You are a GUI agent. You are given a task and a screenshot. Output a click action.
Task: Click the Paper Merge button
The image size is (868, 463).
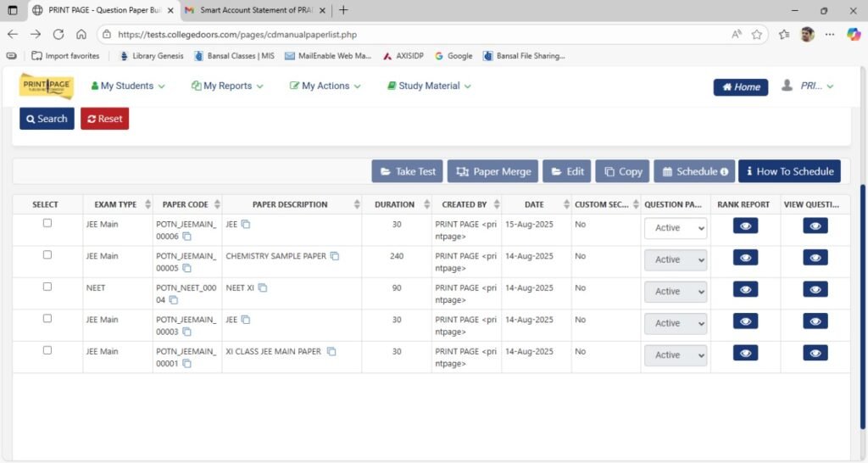pyautogui.click(x=493, y=171)
